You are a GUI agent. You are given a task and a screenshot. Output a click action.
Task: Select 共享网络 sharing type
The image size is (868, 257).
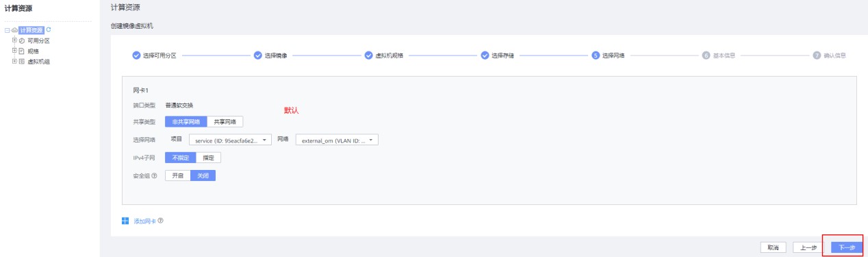click(225, 121)
